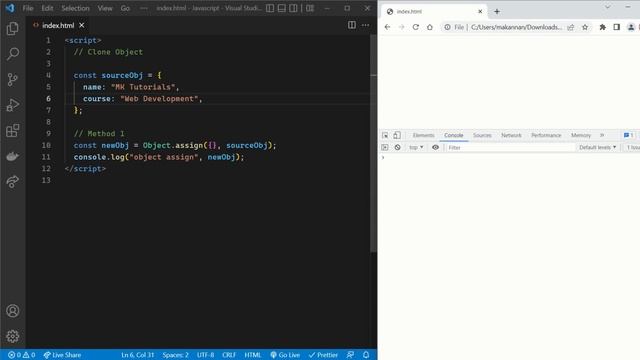Select the index.html editor tab
The image size is (640, 360).
point(58,25)
